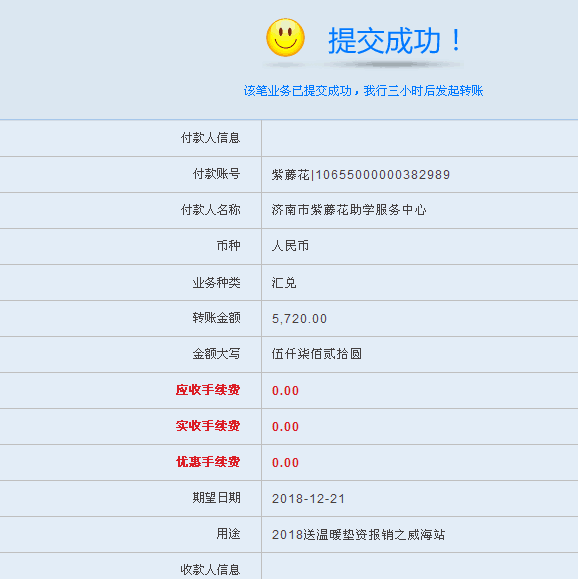Viewport: 578px width, 579px height.
Task: Click the red 实收手续费 label
Action: (x=208, y=426)
